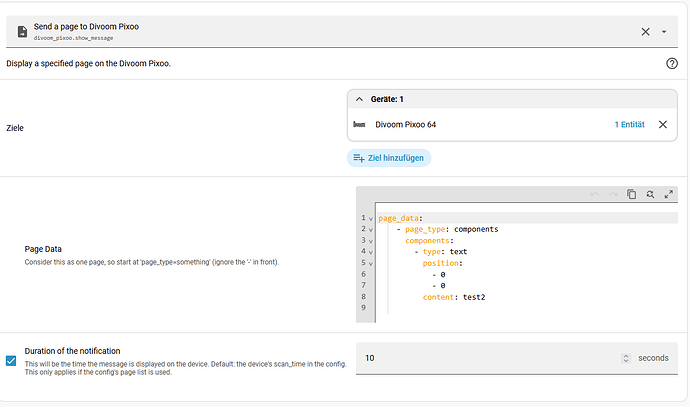This screenshot has height=407, width=690.
Task: Open search and replace in editor
Action: (650, 194)
